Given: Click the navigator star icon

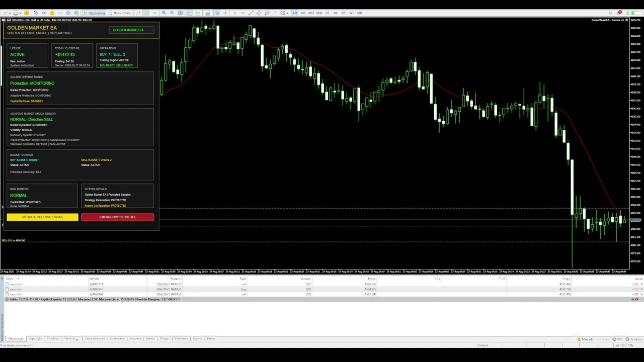Looking at the screenshot, I should [36, 13].
